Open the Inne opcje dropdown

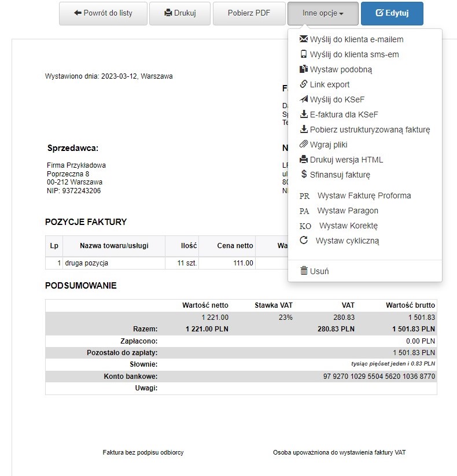pos(323,13)
